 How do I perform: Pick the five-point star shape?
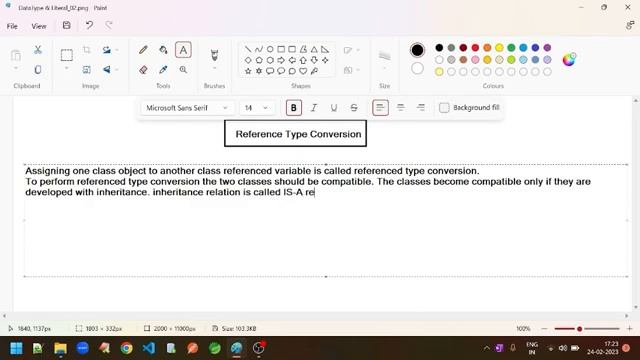248,71
